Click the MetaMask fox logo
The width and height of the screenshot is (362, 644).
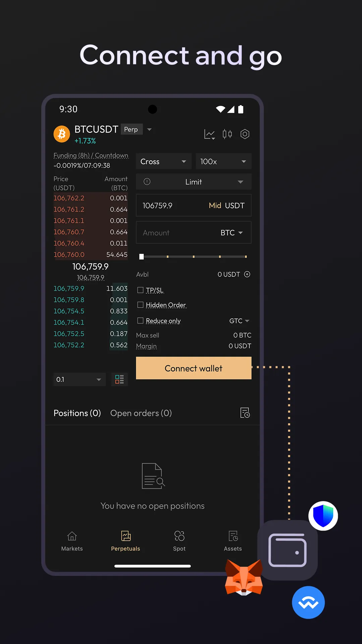point(244,577)
